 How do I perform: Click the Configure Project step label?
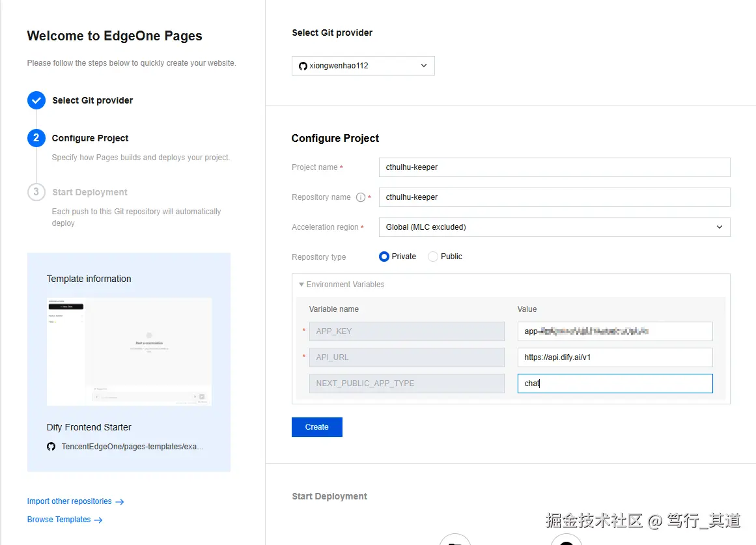[x=90, y=138]
